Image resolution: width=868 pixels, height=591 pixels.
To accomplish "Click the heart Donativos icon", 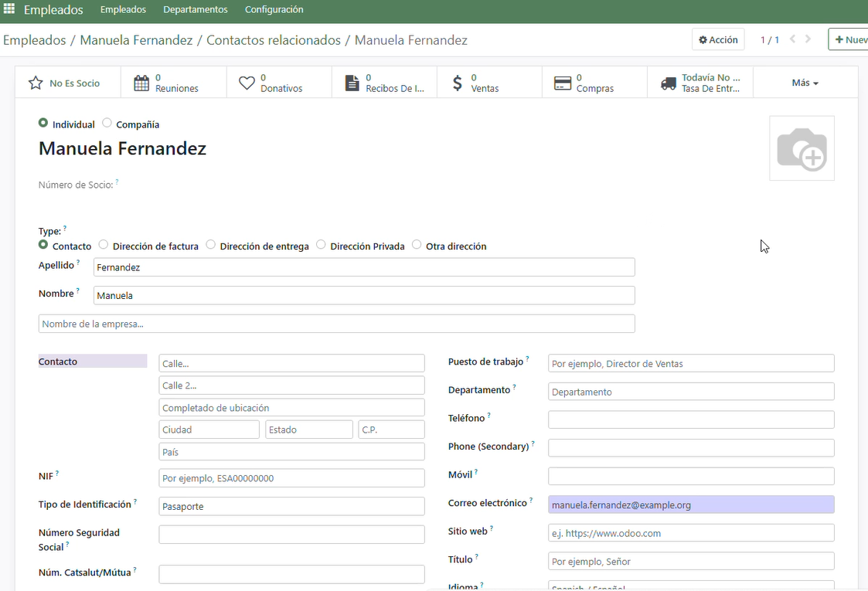I will (x=247, y=83).
